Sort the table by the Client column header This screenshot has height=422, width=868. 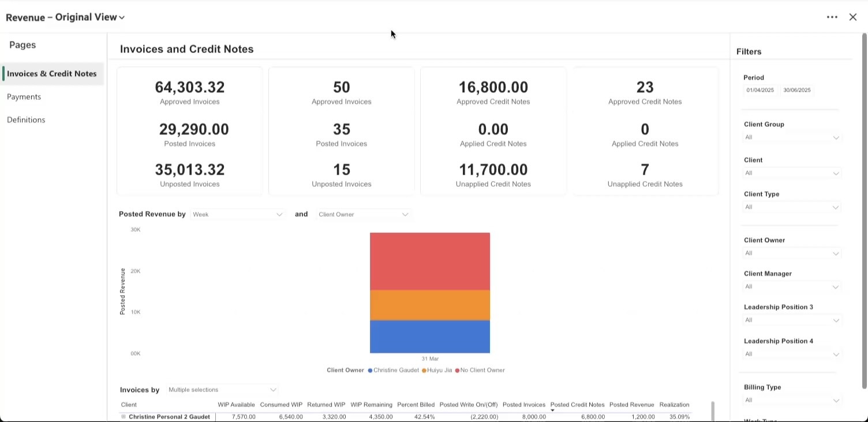coord(129,405)
